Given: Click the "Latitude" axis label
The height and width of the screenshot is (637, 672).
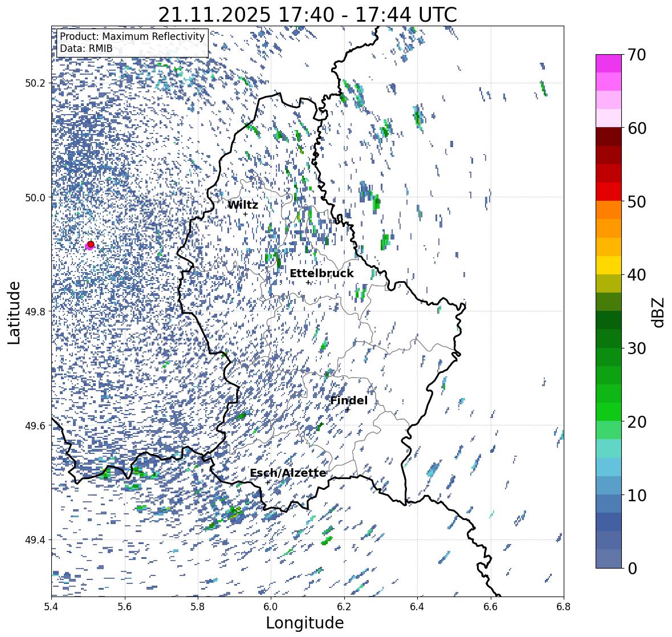Looking at the screenshot, I should click(x=14, y=313).
